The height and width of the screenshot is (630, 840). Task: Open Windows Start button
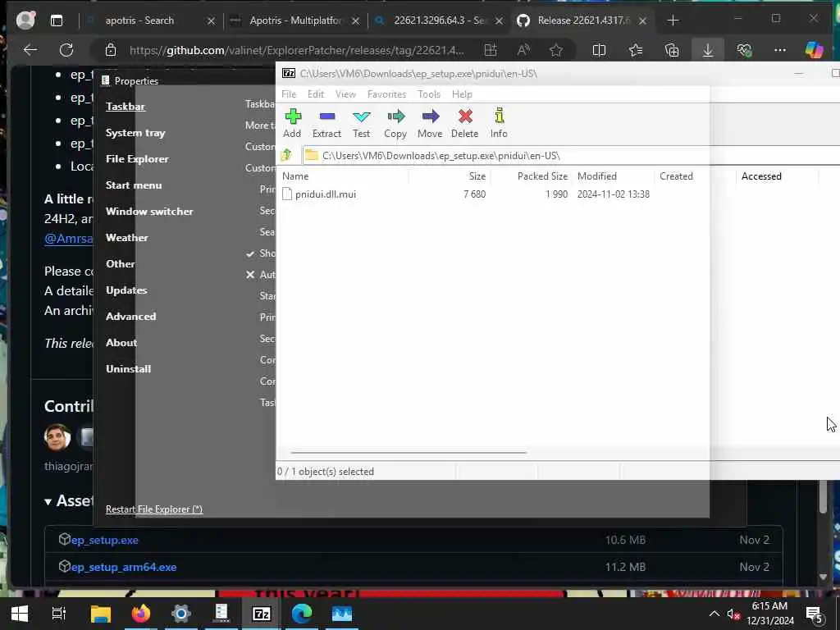tap(20, 614)
